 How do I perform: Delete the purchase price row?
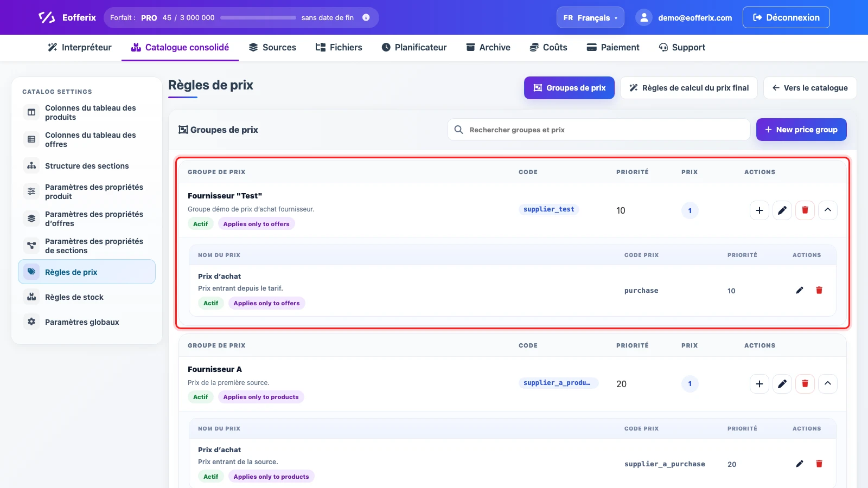[x=819, y=291]
